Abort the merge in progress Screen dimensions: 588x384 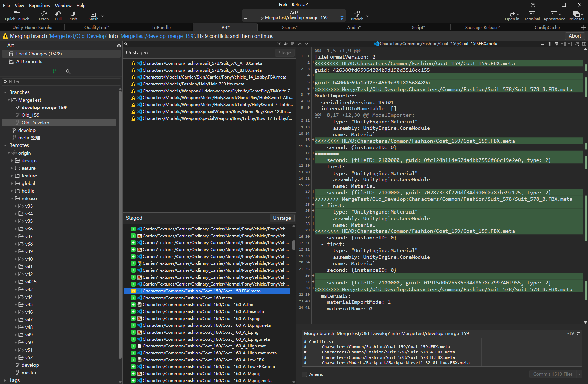pyautogui.click(x=575, y=36)
